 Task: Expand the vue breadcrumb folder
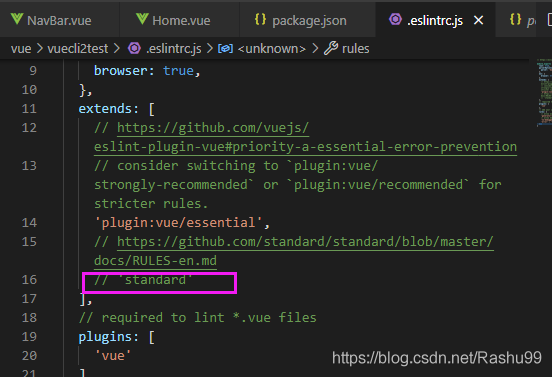pyautogui.click(x=21, y=49)
